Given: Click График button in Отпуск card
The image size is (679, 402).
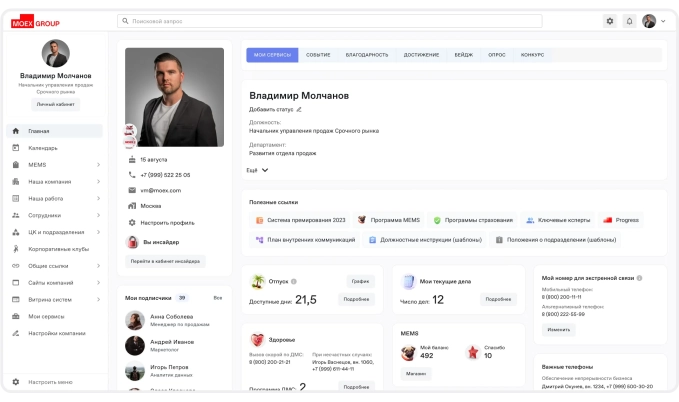Looking at the screenshot, I should (x=360, y=281).
